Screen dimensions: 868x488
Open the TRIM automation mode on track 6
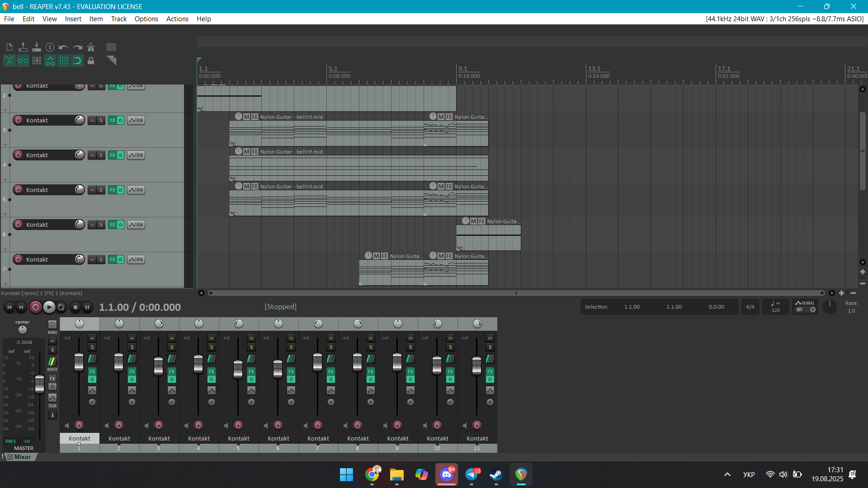point(136,225)
